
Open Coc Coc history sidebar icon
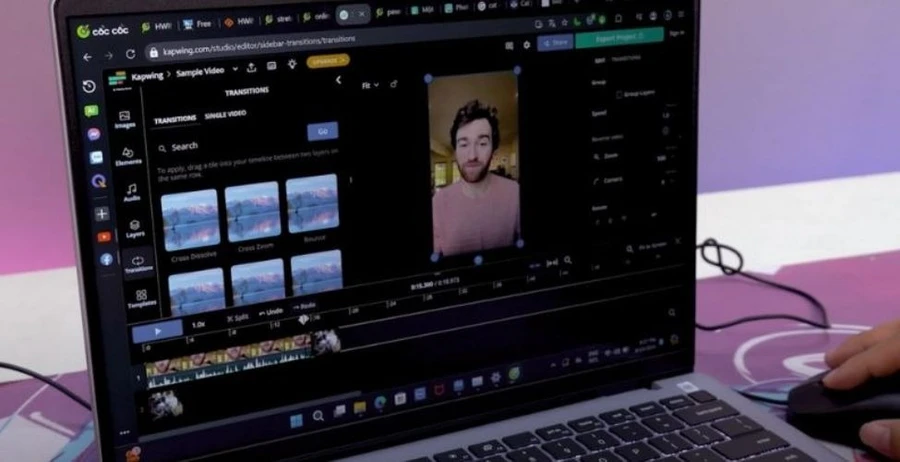[89, 87]
